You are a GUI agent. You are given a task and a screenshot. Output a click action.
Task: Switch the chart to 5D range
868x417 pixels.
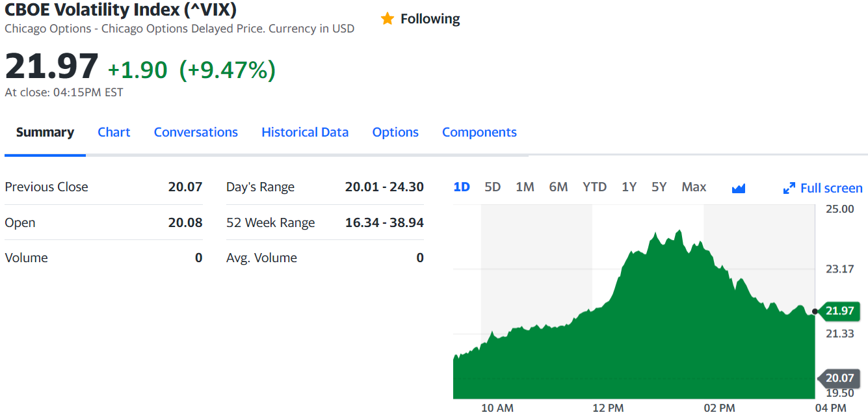(493, 187)
